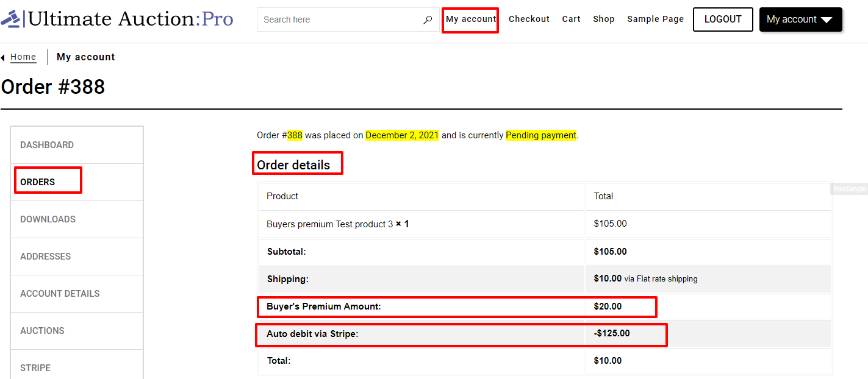Click the $20.00 premium value
The width and height of the screenshot is (868, 379).
[608, 306]
